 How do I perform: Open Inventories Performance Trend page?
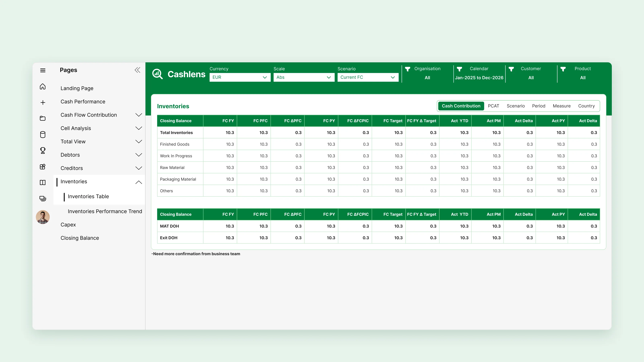click(x=105, y=211)
